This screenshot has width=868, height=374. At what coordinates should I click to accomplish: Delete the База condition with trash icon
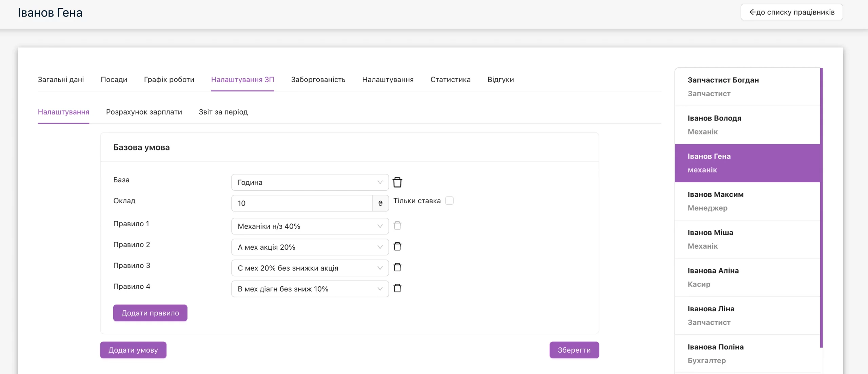tap(397, 182)
